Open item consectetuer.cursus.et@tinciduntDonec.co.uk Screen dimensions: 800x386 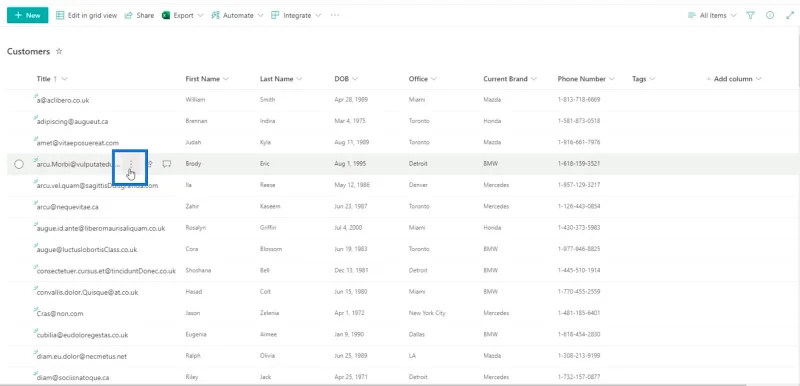tap(106, 271)
